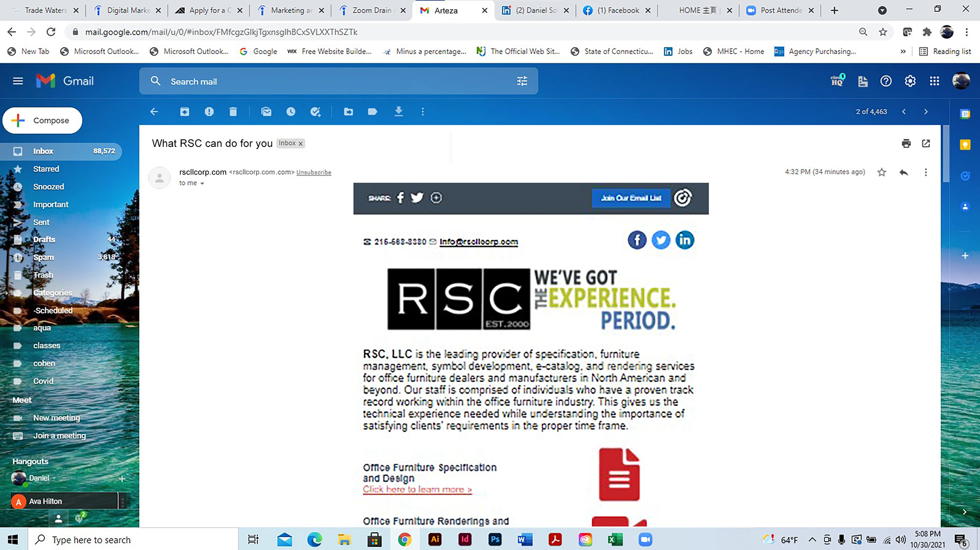
Task: Open the Spam folder
Action: pos(43,257)
